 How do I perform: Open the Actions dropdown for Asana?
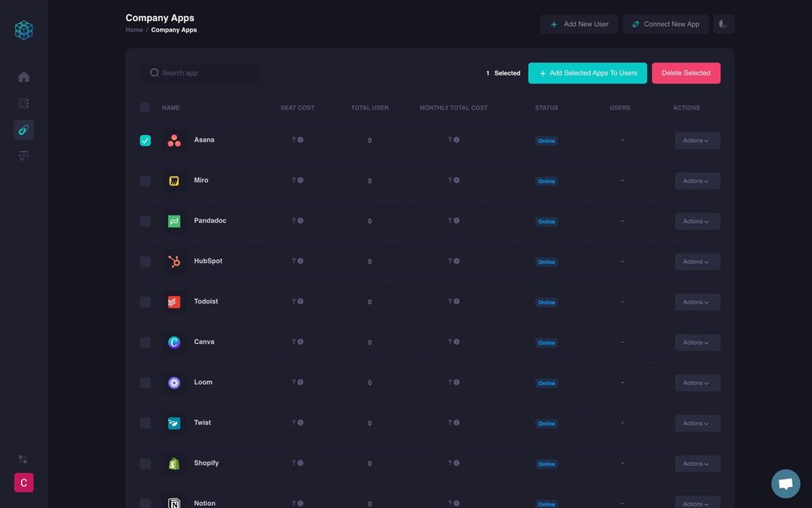pyautogui.click(x=697, y=140)
